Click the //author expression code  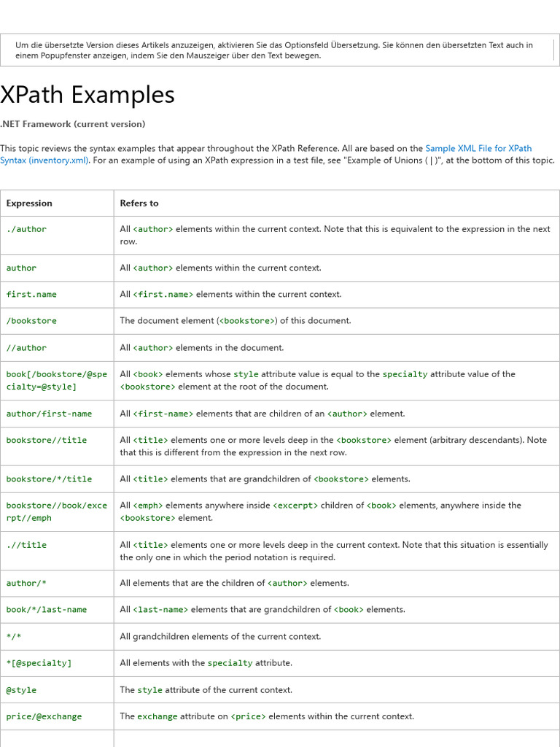[x=26, y=348]
